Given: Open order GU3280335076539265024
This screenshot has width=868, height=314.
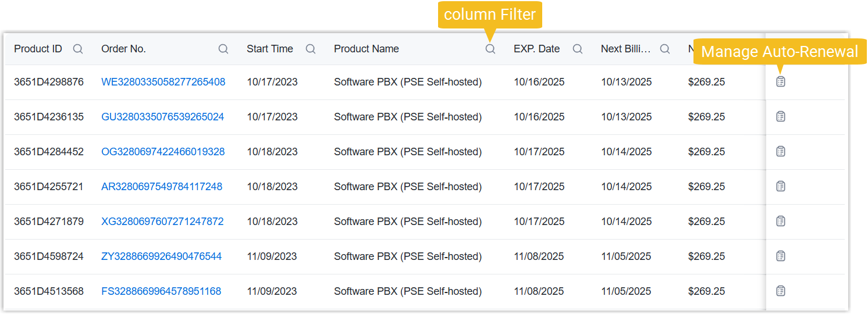Looking at the screenshot, I should click(162, 117).
